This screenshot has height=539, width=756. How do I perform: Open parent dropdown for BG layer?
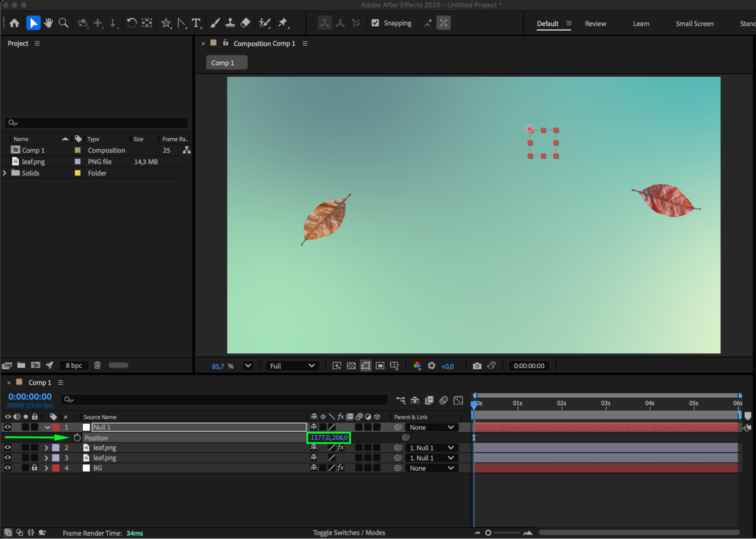click(x=432, y=468)
